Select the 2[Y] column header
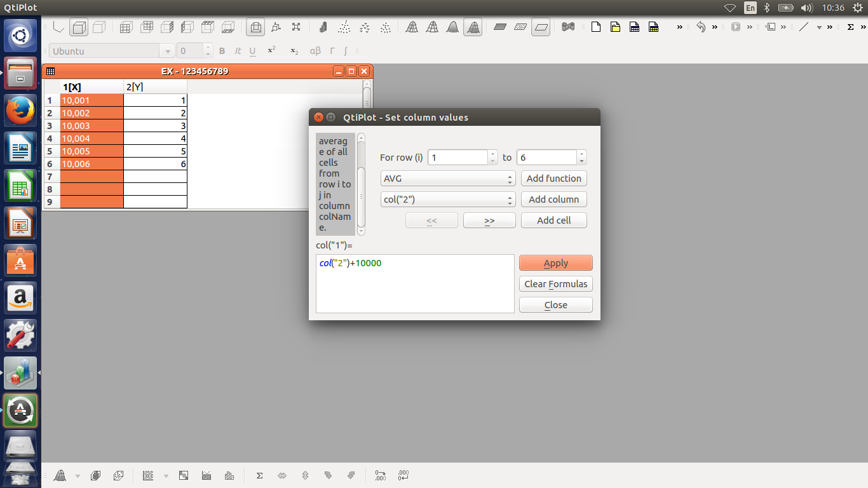Screen dimensions: 868x488 tap(156, 87)
